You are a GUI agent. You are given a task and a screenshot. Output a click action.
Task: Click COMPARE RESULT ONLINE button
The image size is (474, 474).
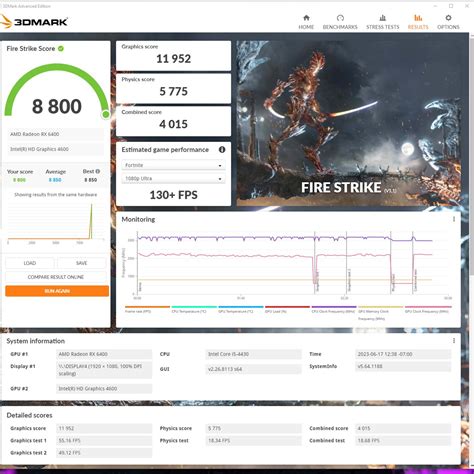point(56,277)
